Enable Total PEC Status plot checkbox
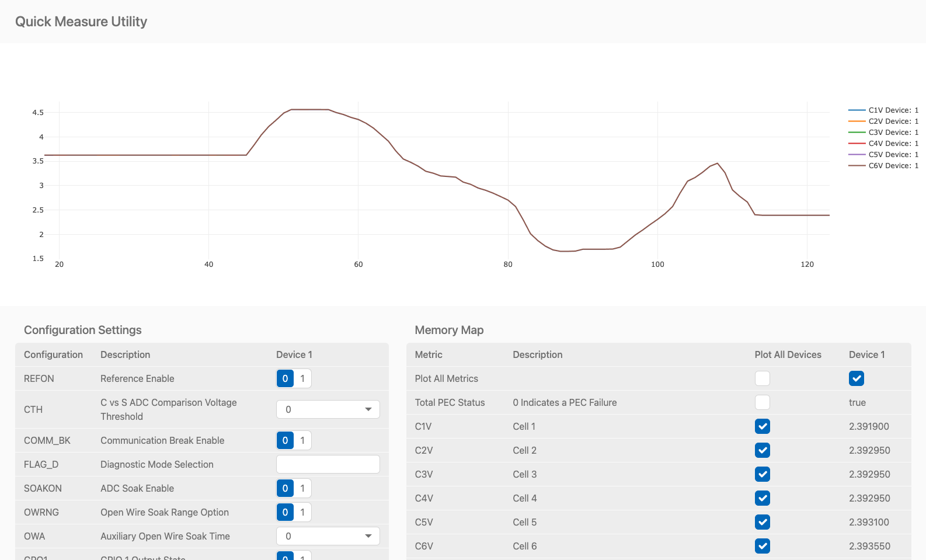Image resolution: width=926 pixels, height=560 pixels. coord(762,402)
